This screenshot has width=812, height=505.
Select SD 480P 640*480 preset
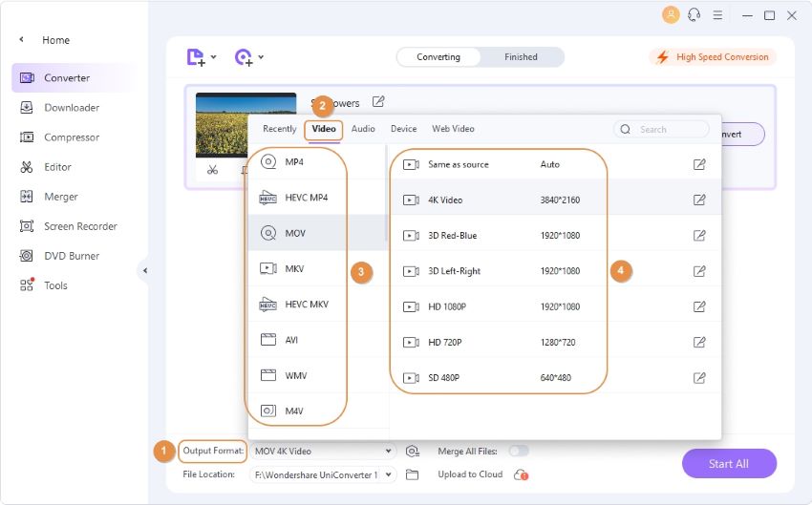point(555,378)
